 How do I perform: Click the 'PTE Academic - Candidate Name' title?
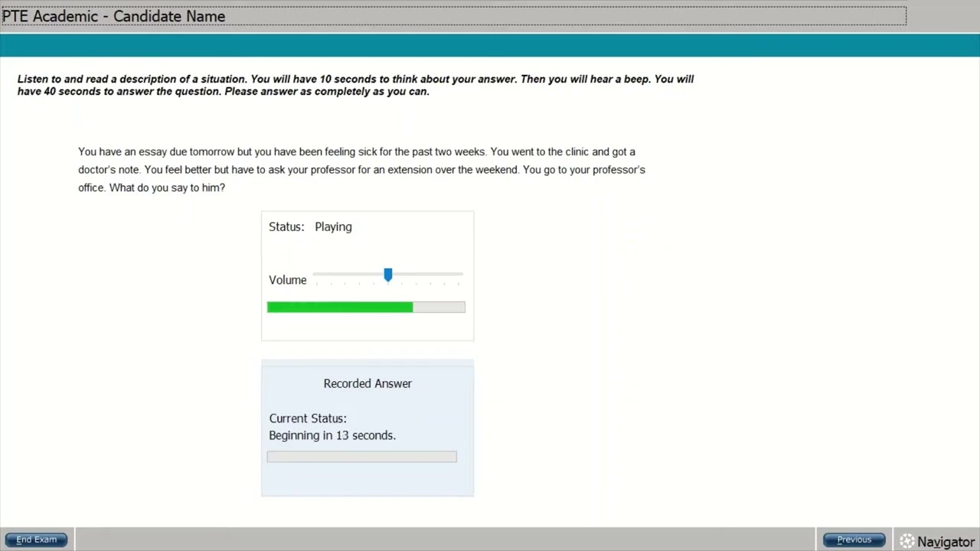(113, 16)
